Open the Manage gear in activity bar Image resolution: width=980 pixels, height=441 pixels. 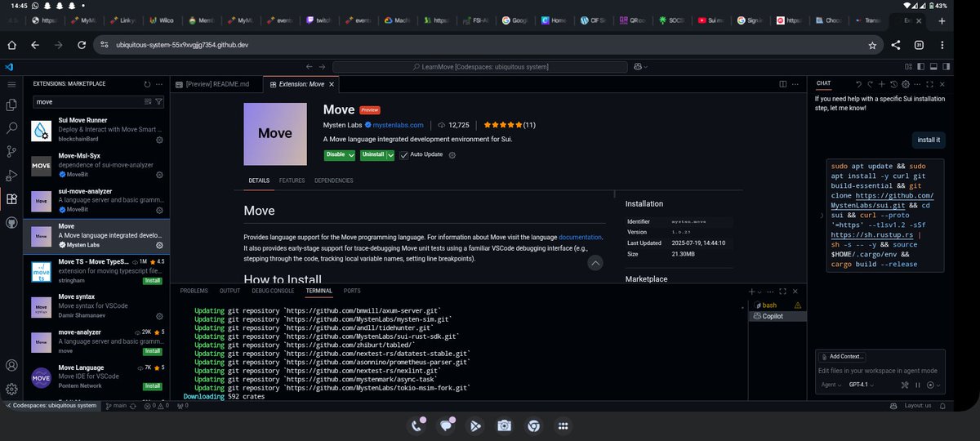point(11,389)
